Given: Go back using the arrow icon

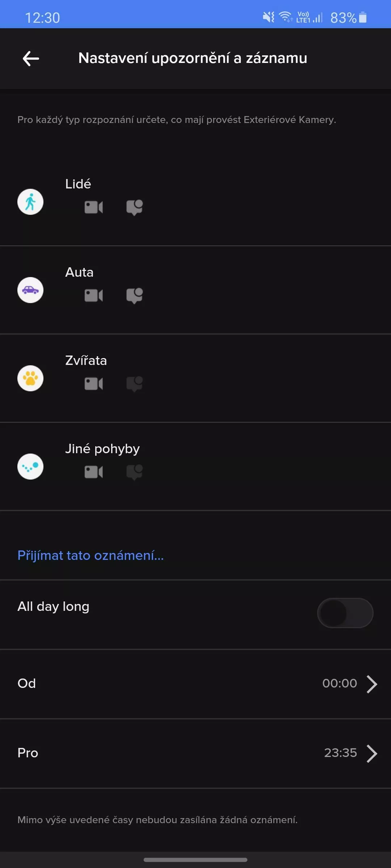Looking at the screenshot, I should point(31,58).
